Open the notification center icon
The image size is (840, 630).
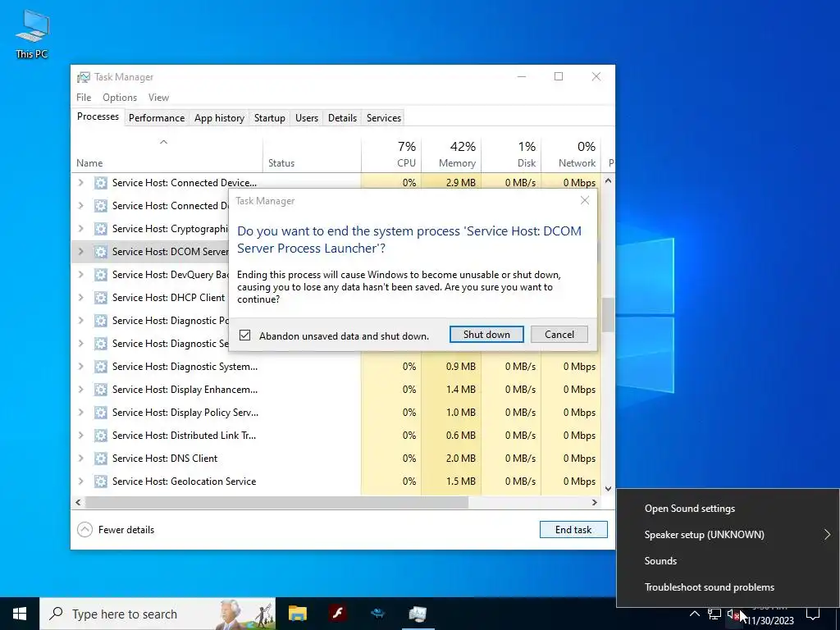click(813, 614)
